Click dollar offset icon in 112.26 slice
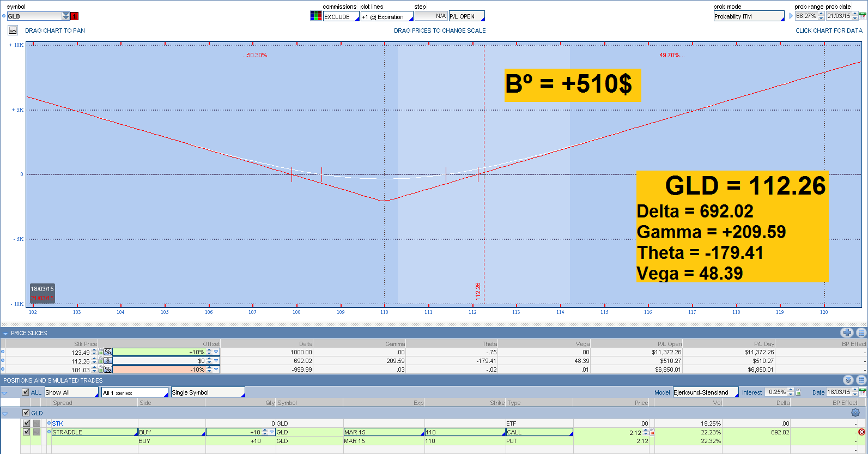This screenshot has height=454, width=868. tap(107, 361)
